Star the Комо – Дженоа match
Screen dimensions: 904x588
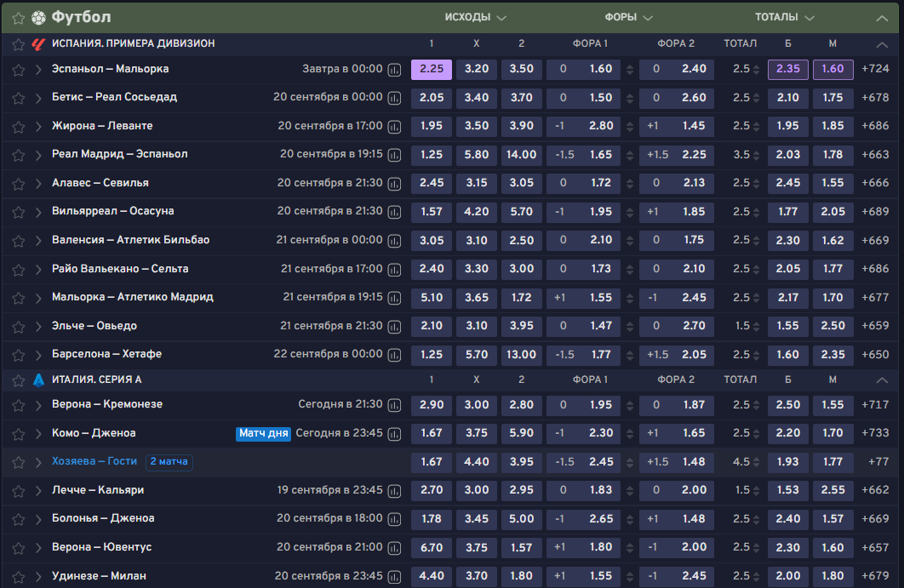point(19,435)
